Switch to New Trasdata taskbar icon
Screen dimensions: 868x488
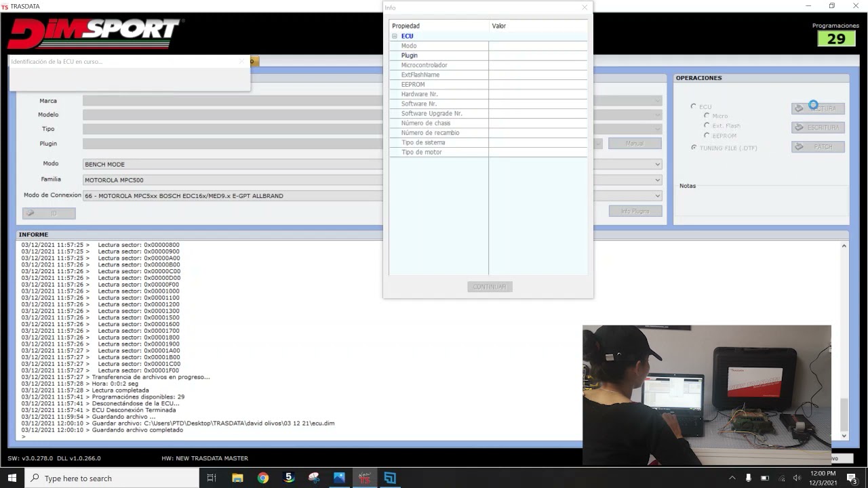coord(364,478)
